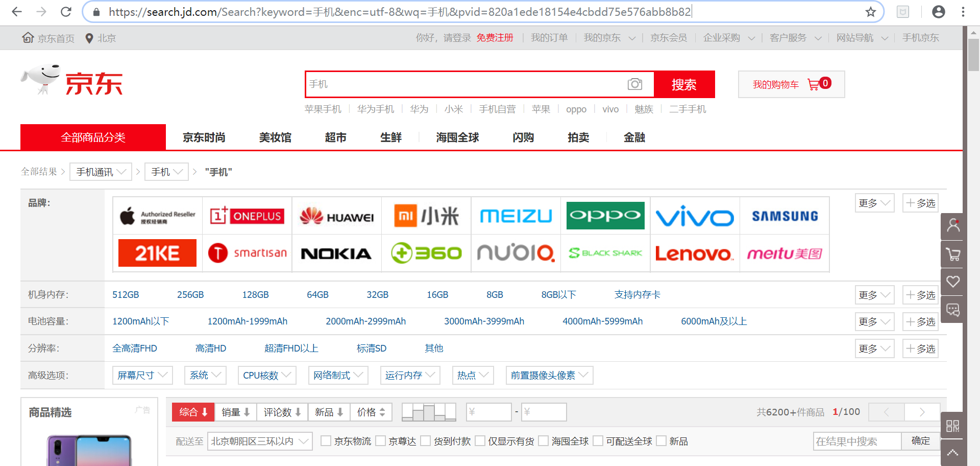Expand the 屏幕尺寸 dropdown
This screenshot has width=980, height=466.
pos(142,375)
